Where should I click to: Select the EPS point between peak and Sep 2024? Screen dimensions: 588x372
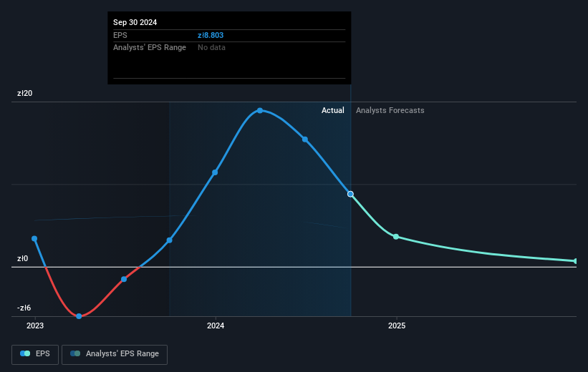tap(305, 139)
